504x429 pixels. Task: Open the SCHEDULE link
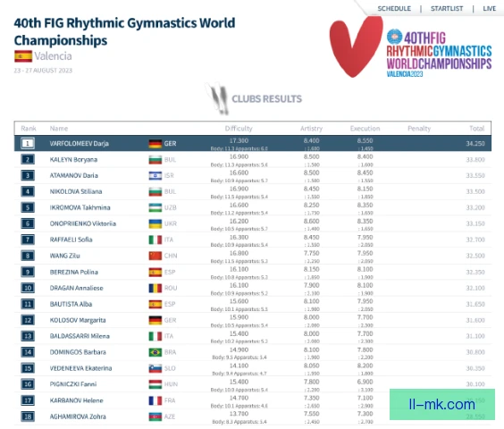point(394,8)
